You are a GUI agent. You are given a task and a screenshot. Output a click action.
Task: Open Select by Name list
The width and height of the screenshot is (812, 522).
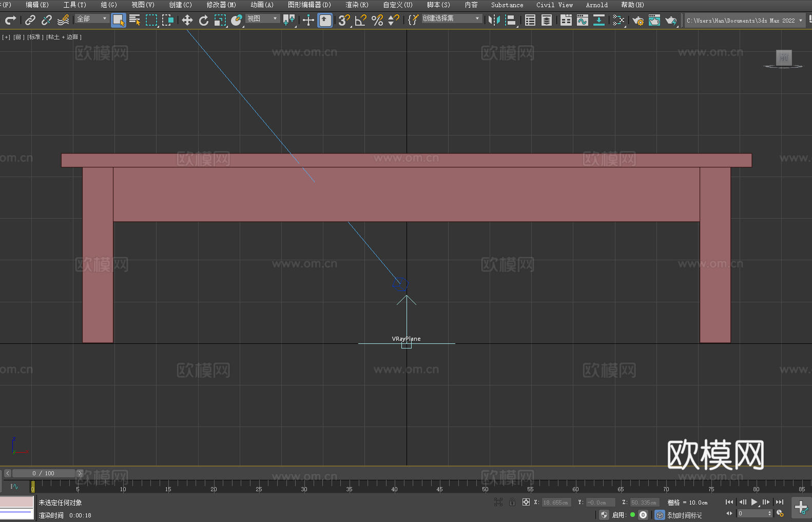click(135, 20)
